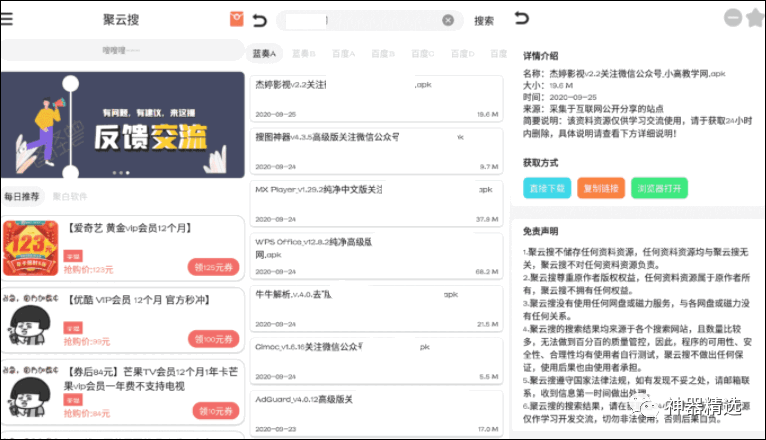Open the 芒果TV会员12个月 item title
The image size is (766, 440).
[x=151, y=379]
